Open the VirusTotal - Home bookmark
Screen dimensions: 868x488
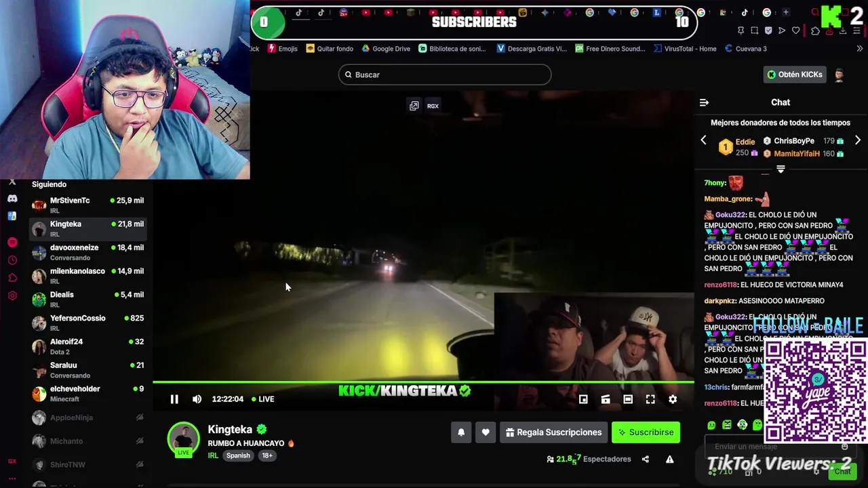[x=685, y=49]
